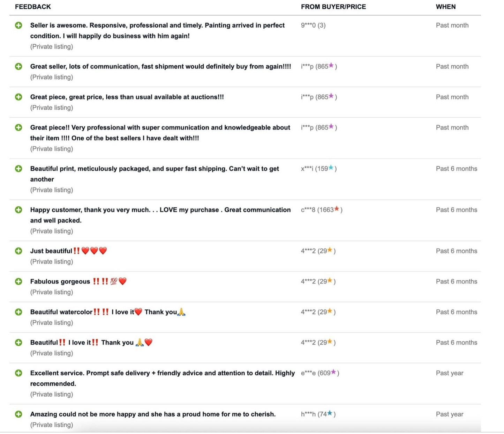Image resolution: width=504 pixels, height=434 pixels.
Task: Click the teal star beside buyer x***i
Action: click(331, 168)
